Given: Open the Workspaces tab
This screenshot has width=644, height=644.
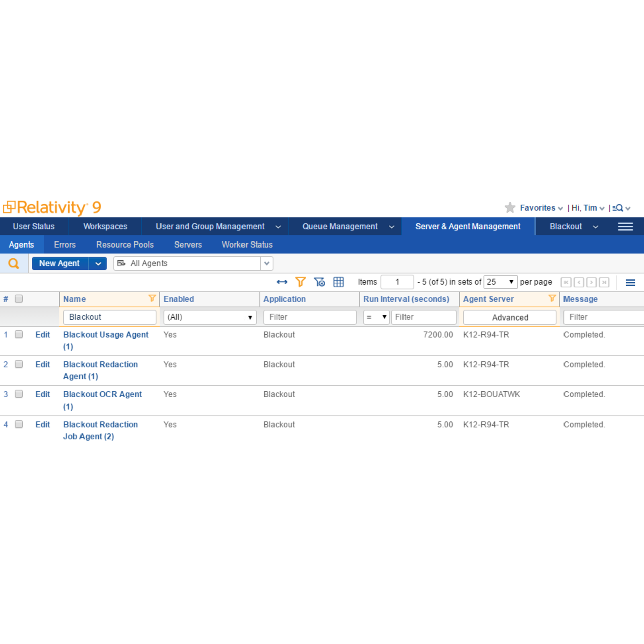Looking at the screenshot, I should click(x=105, y=227).
